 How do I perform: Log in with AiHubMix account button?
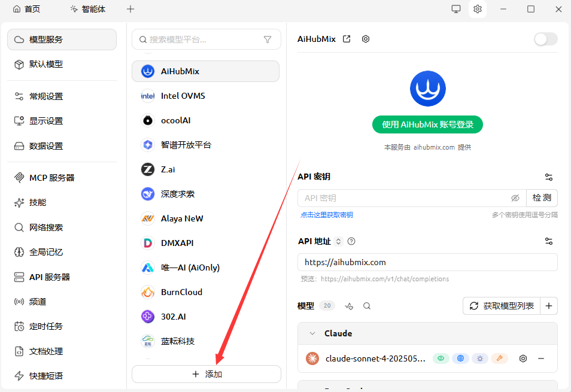pyautogui.click(x=427, y=124)
